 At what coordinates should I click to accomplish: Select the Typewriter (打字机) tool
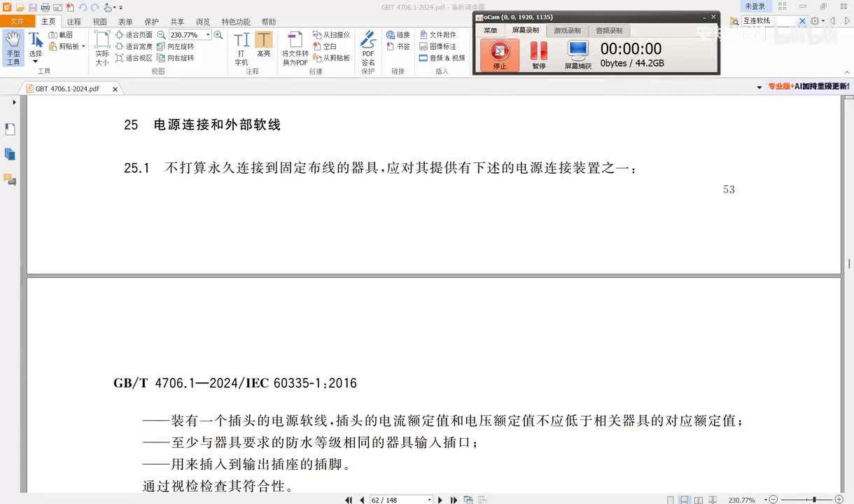click(241, 49)
